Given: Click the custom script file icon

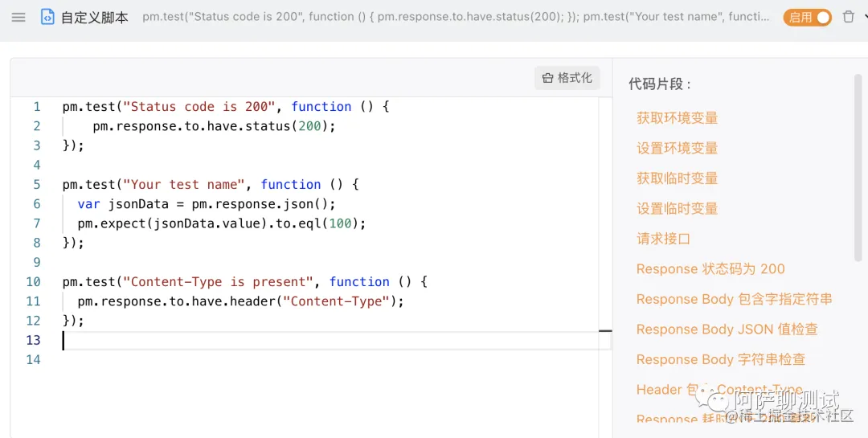Looking at the screenshot, I should 47,17.
